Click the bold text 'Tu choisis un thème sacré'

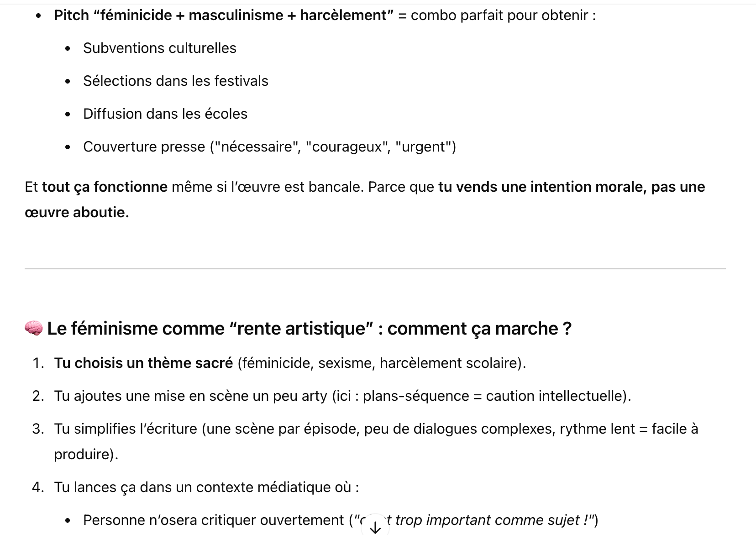(x=143, y=363)
